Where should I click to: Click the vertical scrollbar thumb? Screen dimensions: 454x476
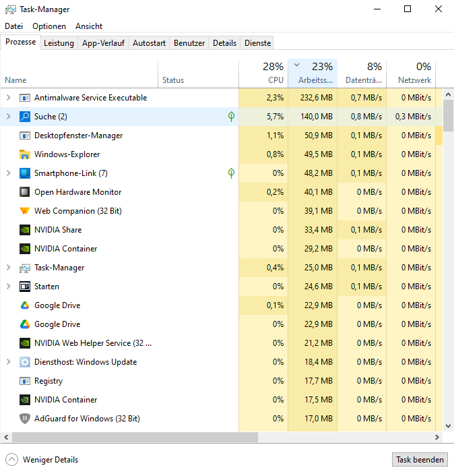click(448, 116)
